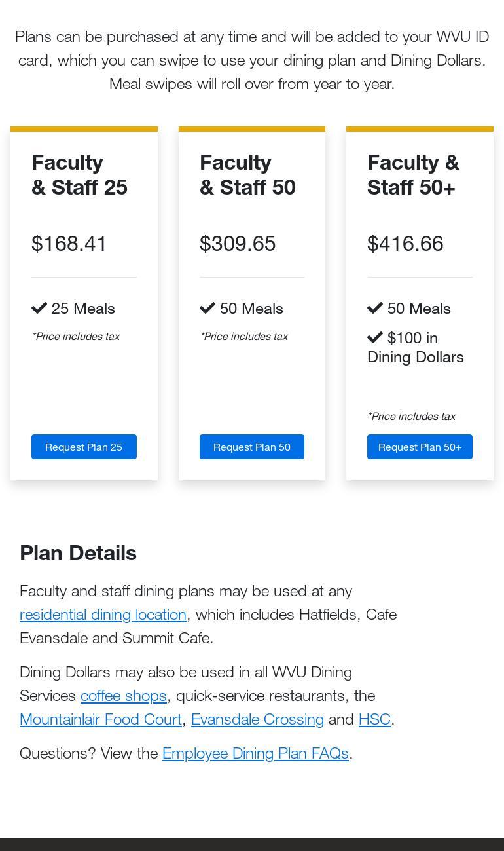Click checkmark next to $100 in Dining Dollars

tap(375, 337)
